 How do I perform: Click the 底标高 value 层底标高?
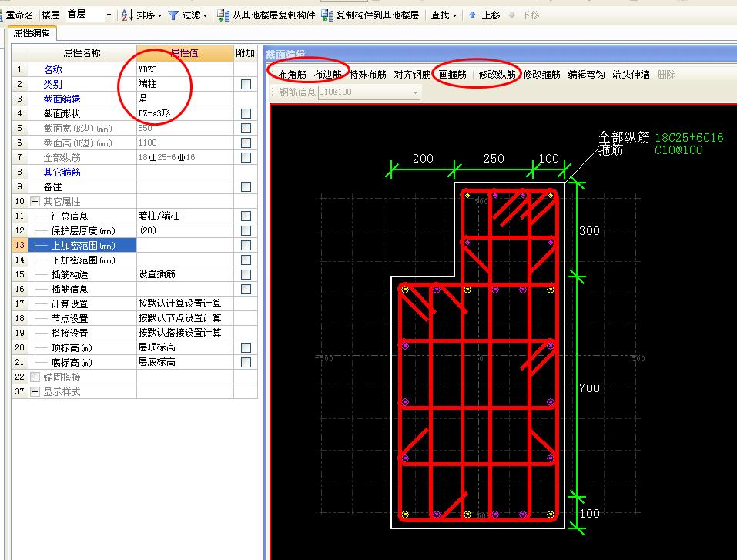pyautogui.click(x=156, y=362)
